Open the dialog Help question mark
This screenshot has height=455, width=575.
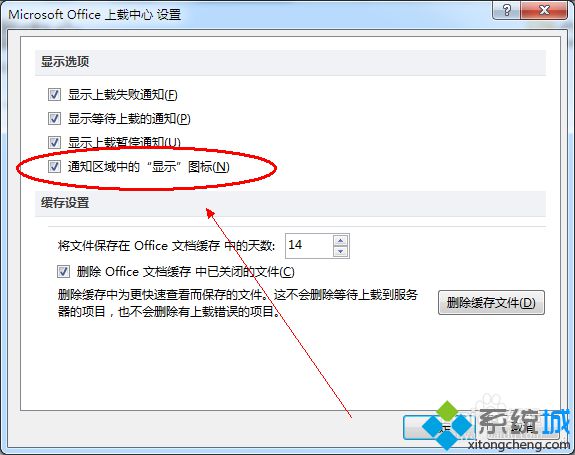tap(506, 10)
